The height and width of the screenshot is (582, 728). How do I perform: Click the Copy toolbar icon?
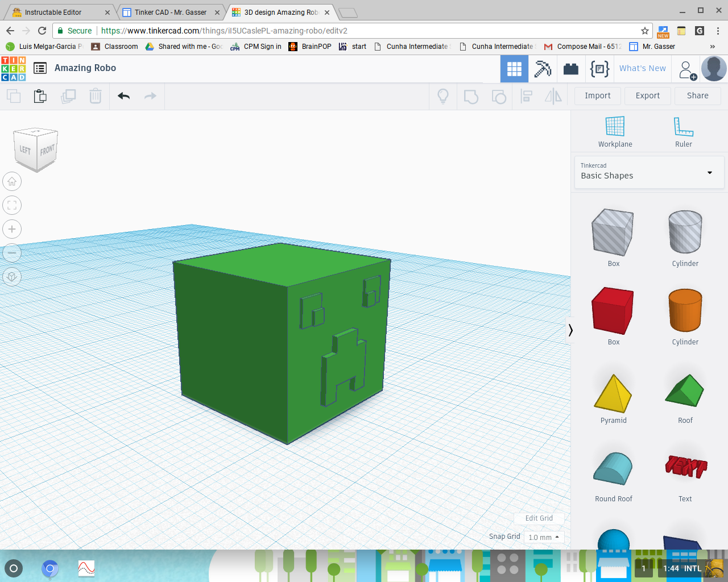point(14,96)
